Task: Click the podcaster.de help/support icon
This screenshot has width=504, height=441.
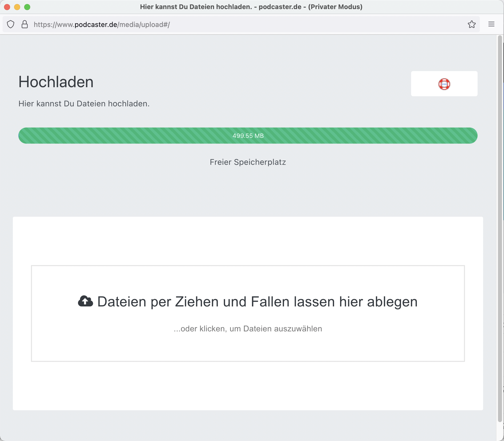Action: click(x=444, y=84)
